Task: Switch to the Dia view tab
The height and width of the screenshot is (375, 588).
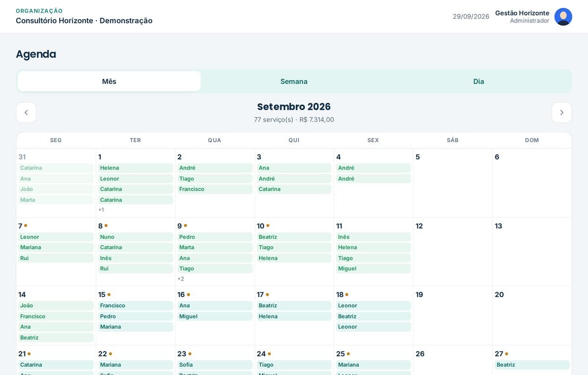Action: [x=479, y=81]
